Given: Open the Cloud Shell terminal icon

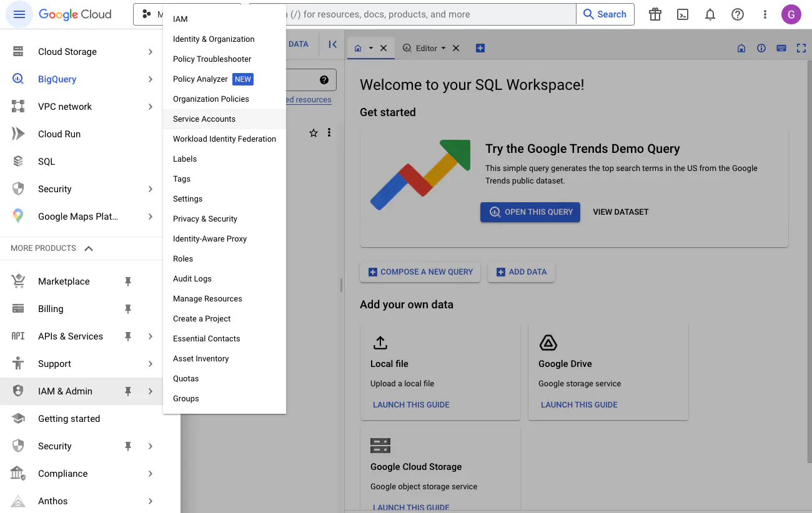Looking at the screenshot, I should click(683, 14).
